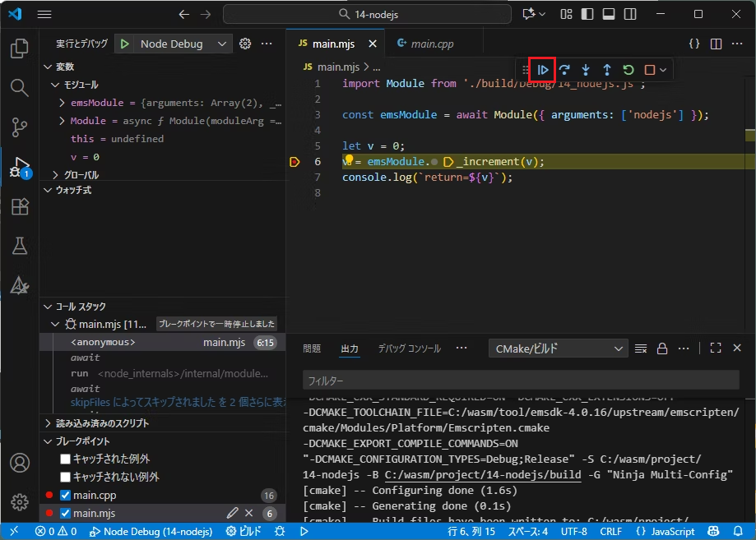Expand the emsModule variable
Viewport: 756px width, 540px height.
[x=63, y=103]
